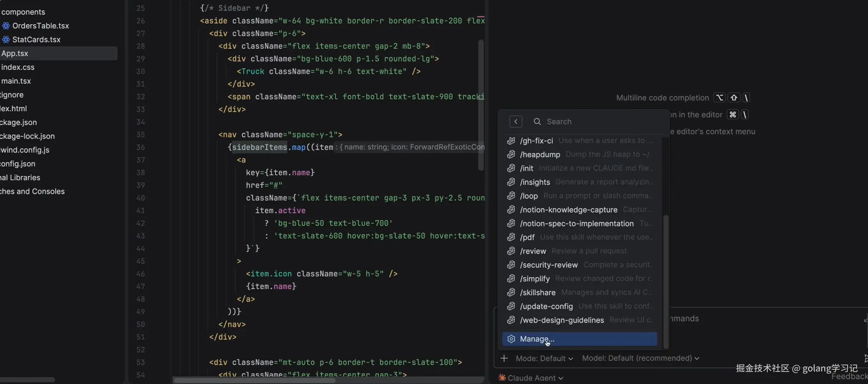
Task: Click the /init command icon
Action: coord(511,168)
